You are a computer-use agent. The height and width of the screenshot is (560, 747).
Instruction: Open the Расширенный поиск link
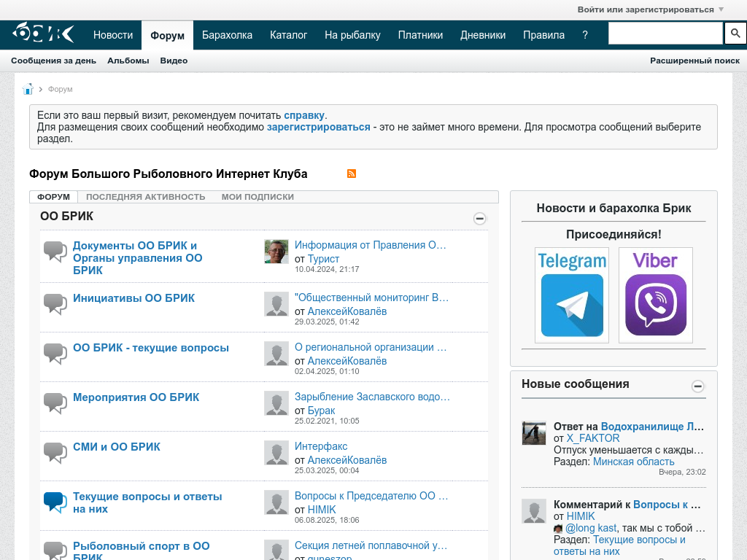point(694,61)
